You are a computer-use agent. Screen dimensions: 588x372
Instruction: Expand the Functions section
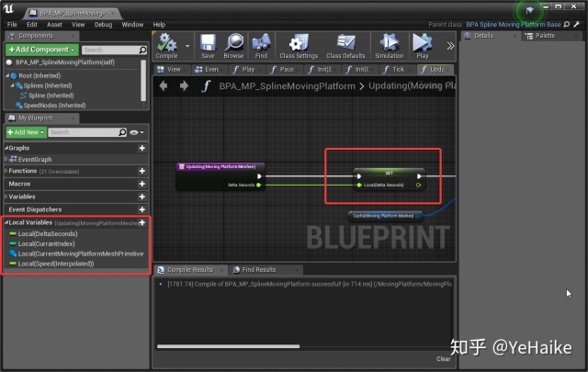[6, 171]
